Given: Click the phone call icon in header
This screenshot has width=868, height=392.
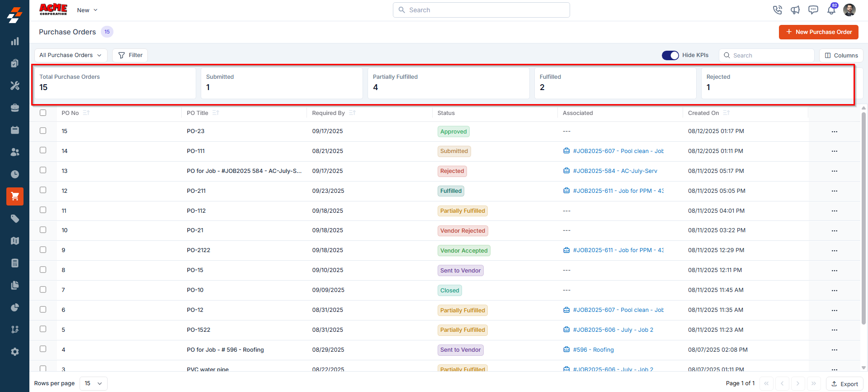Looking at the screenshot, I should pyautogui.click(x=777, y=10).
